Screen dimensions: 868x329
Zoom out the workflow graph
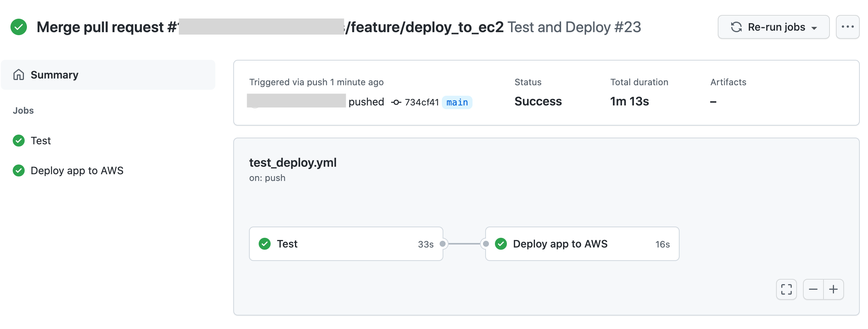813,289
